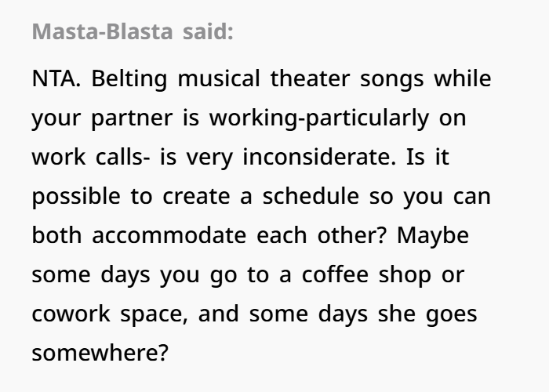Click the word "accommodate"

click(169, 235)
